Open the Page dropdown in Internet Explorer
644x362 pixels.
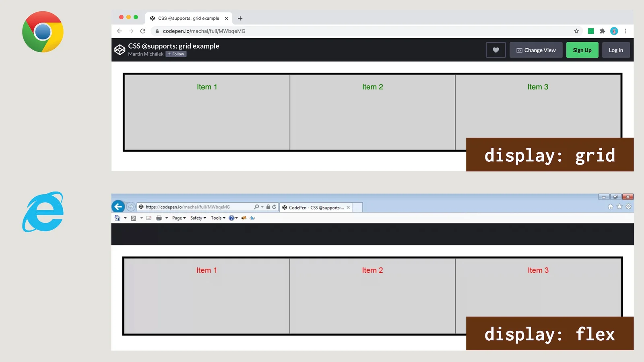coord(178,218)
